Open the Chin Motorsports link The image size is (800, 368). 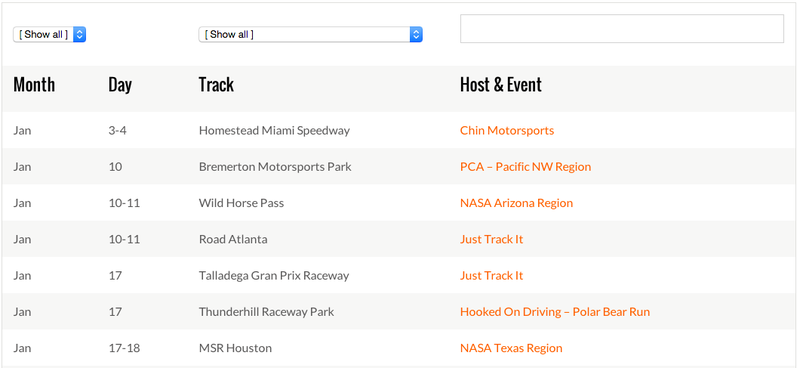point(507,130)
